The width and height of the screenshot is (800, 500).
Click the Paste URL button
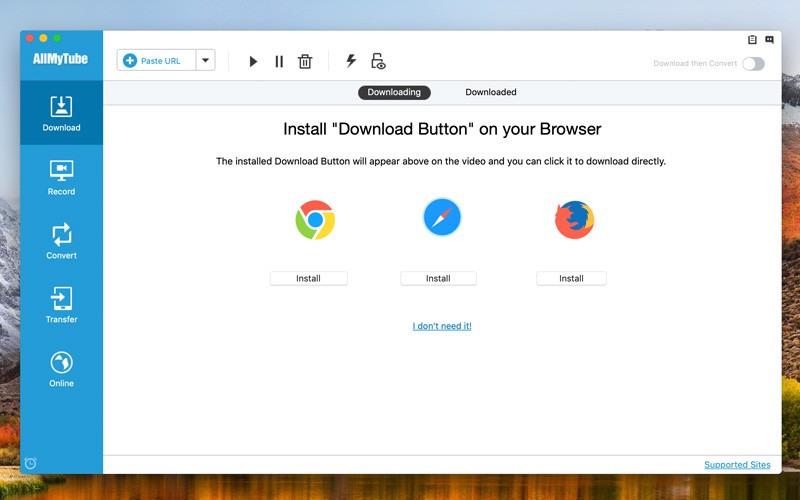(156, 61)
